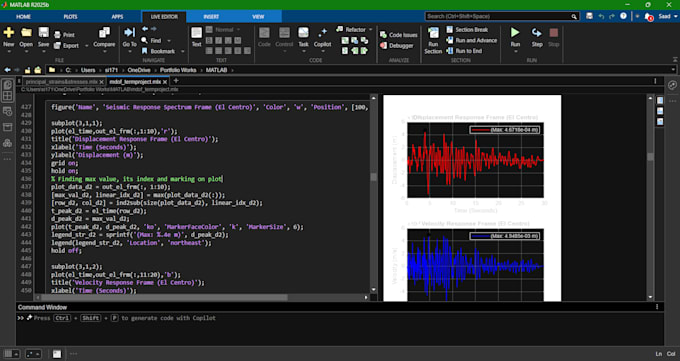Click code line 436 comment text
The image size is (680, 361).
(136, 179)
